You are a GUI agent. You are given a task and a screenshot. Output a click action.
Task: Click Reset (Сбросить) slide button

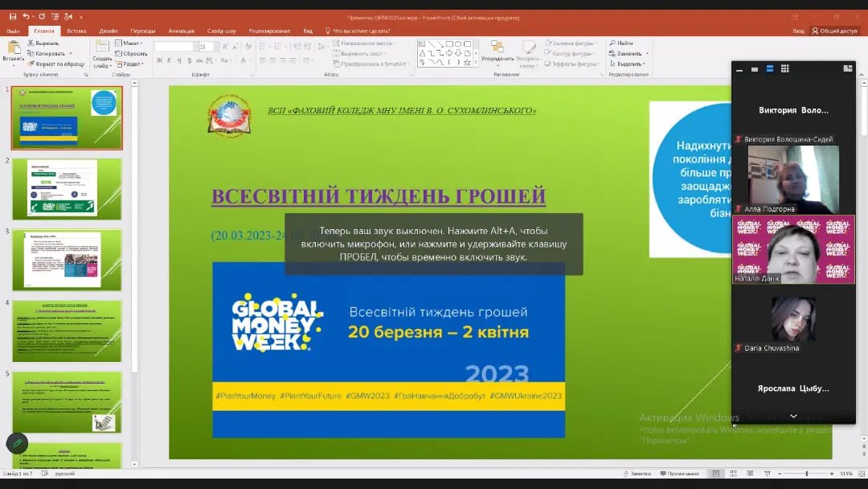(x=131, y=53)
